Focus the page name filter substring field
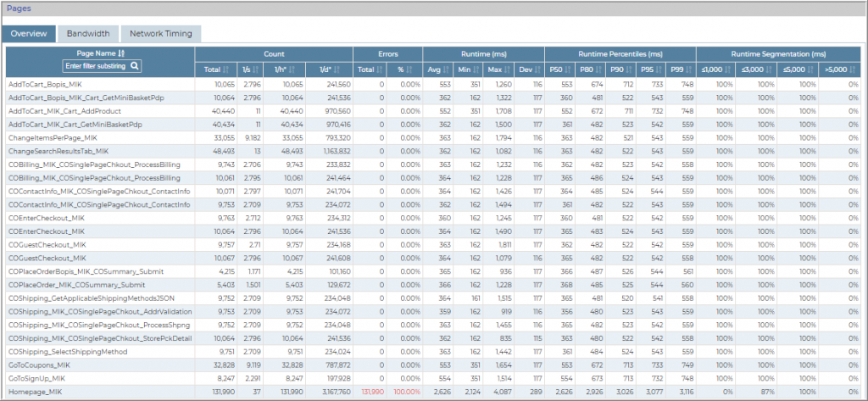The height and width of the screenshot is (401, 868). 102,66
